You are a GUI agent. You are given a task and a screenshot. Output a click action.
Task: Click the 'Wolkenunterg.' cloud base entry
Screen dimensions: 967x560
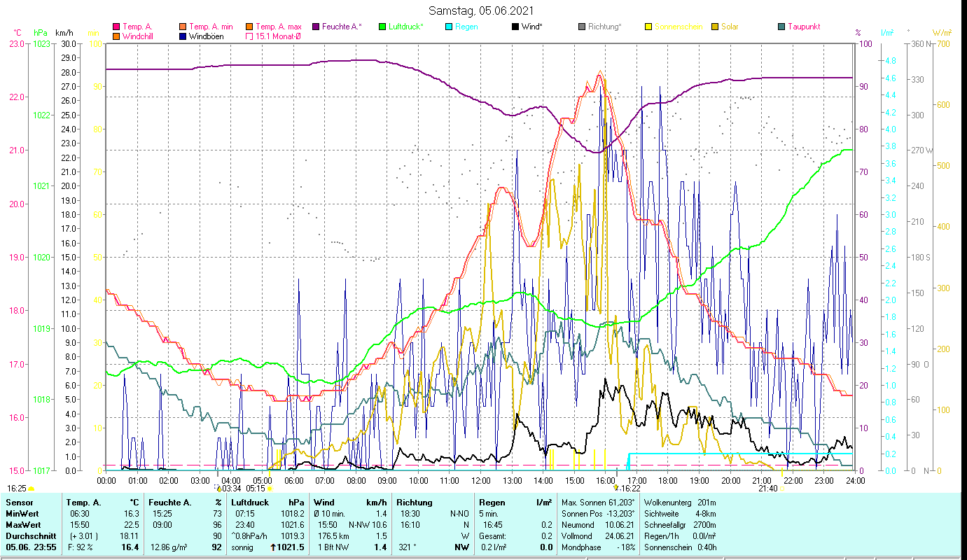(x=679, y=503)
